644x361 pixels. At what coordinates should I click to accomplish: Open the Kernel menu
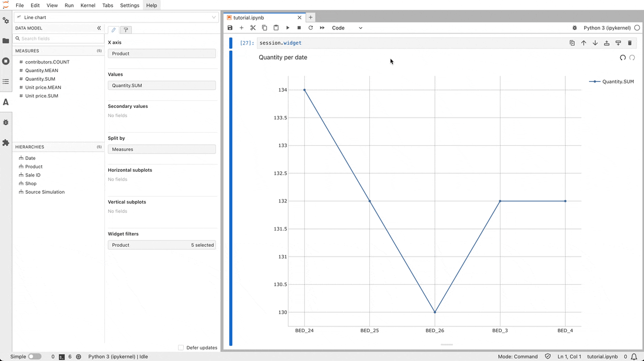pos(88,5)
